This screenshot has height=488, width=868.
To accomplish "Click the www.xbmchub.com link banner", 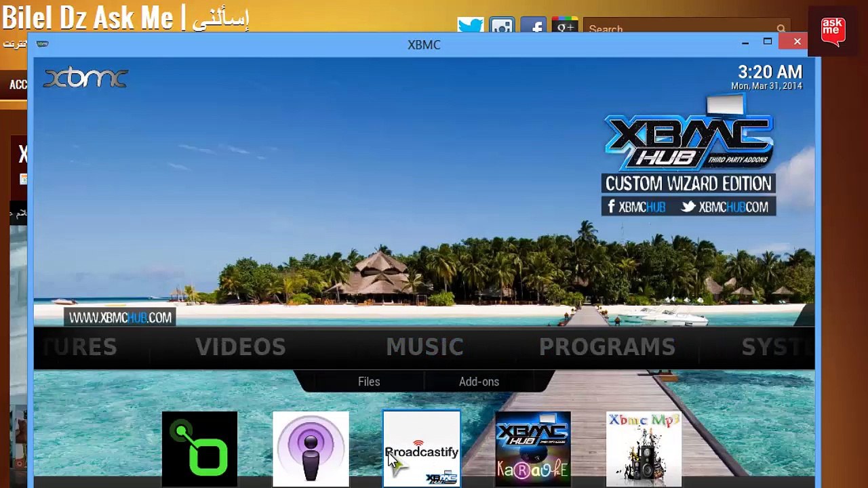I will coord(120,317).
